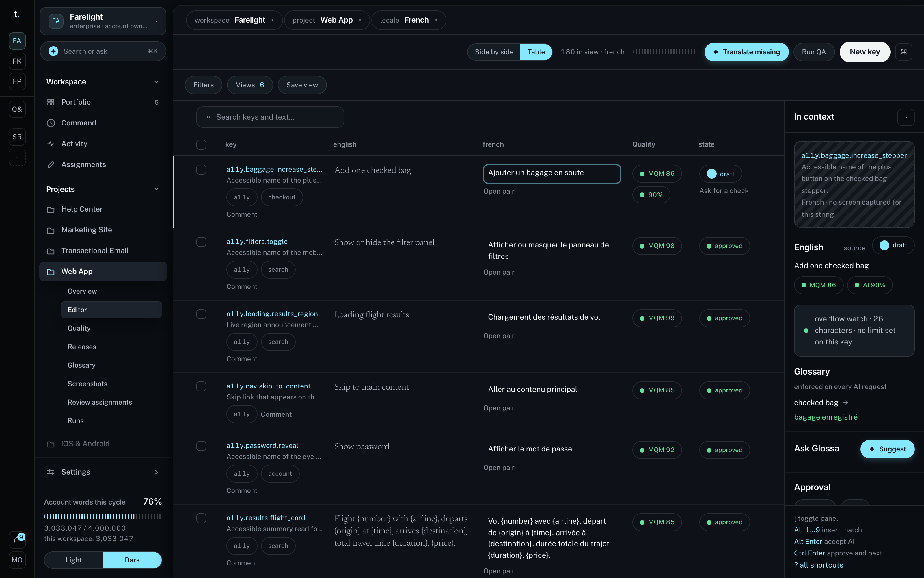Check the a11y.filters.toggle row checkbox

tap(201, 242)
